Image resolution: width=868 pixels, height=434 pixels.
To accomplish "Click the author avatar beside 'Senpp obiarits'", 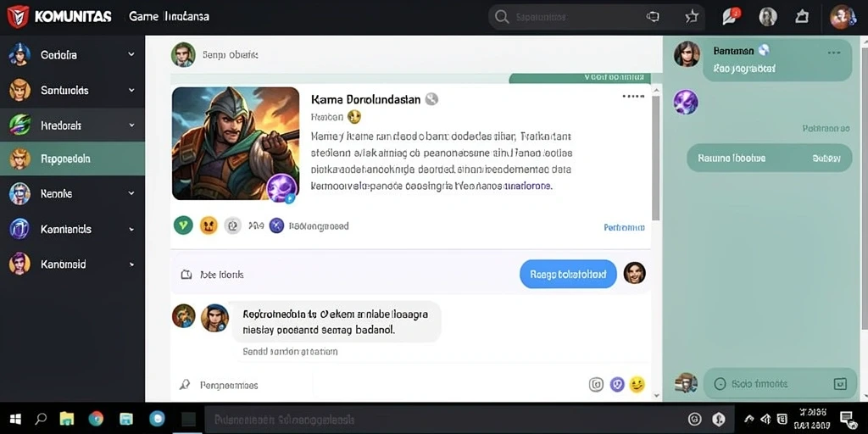I will click(x=183, y=54).
